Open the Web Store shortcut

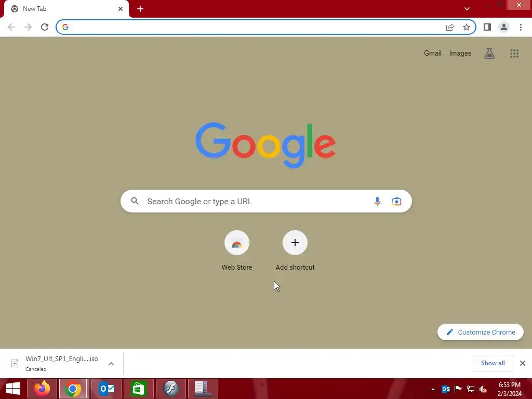point(237,250)
